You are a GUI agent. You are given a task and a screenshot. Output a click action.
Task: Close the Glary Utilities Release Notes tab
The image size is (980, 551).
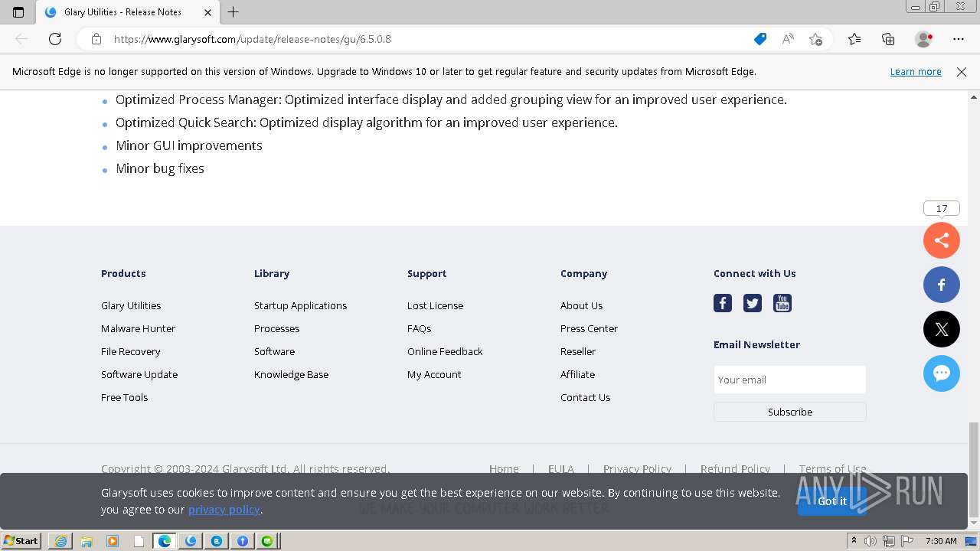pos(207,12)
